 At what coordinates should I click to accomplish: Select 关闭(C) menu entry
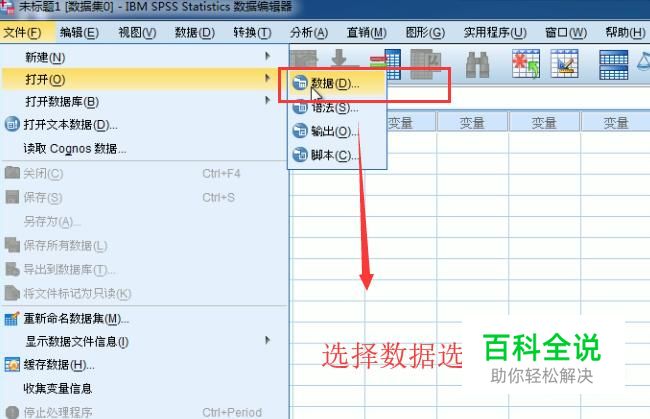144,173
